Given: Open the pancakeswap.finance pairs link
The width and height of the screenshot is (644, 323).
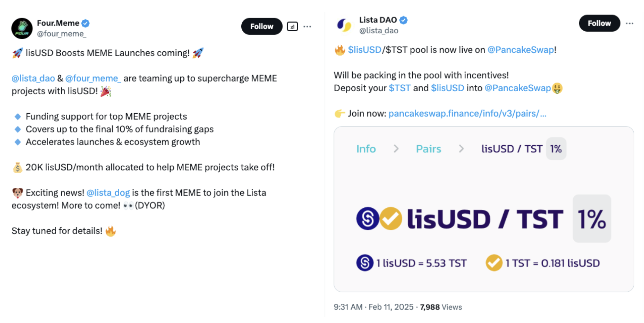Looking at the screenshot, I should pos(467,114).
